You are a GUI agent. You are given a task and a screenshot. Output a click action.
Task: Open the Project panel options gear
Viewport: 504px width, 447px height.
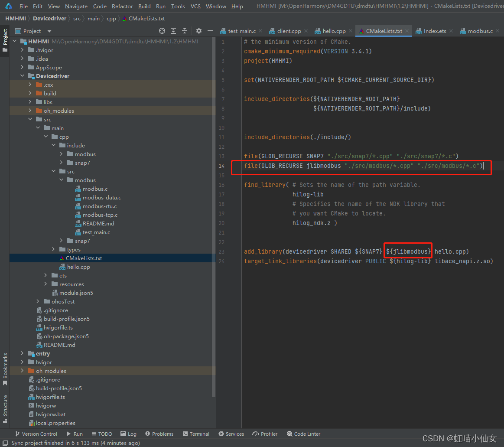click(x=198, y=31)
